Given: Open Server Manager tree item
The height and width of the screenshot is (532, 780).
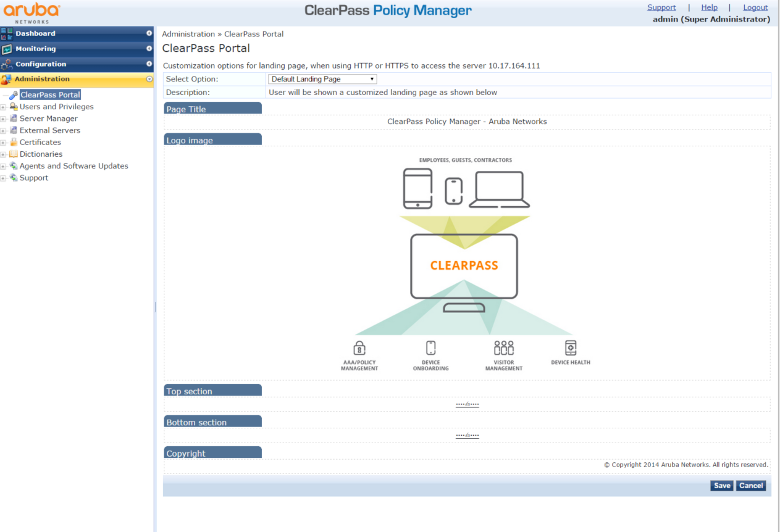Looking at the screenshot, I should click(x=49, y=118).
